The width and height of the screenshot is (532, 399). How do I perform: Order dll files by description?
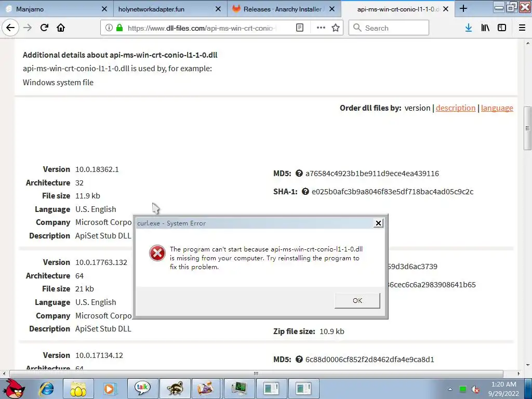pyautogui.click(x=455, y=108)
